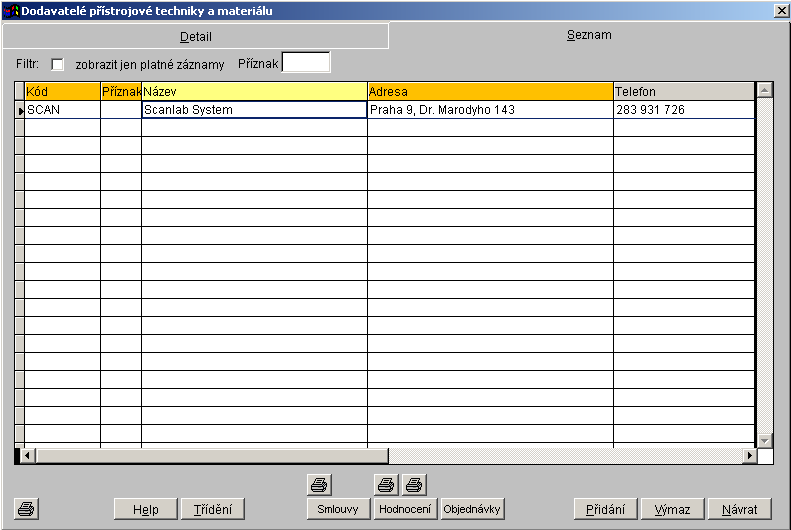This screenshot has height=530, width=791.
Task: Open Objednávky orders button
Action: pyautogui.click(x=471, y=509)
